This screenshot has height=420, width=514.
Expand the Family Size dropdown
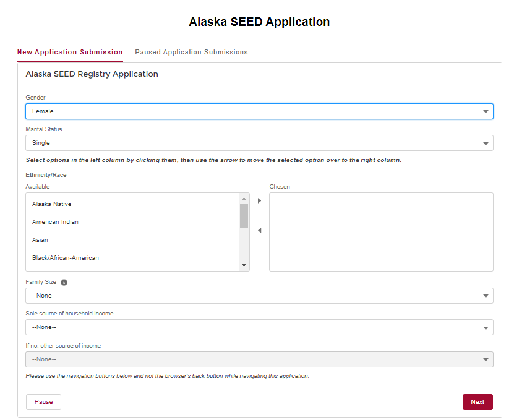(259, 296)
